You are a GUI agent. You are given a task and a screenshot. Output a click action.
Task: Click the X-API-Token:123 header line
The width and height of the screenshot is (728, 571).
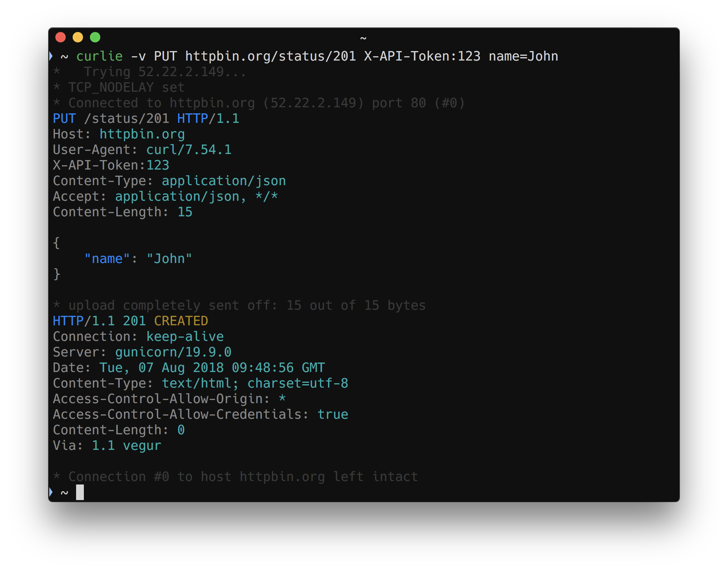coord(111,165)
